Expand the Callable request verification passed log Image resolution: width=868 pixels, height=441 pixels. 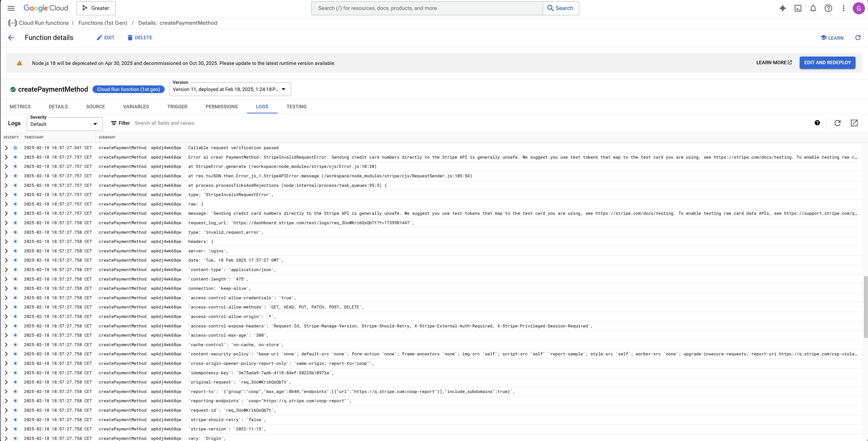[x=6, y=148]
